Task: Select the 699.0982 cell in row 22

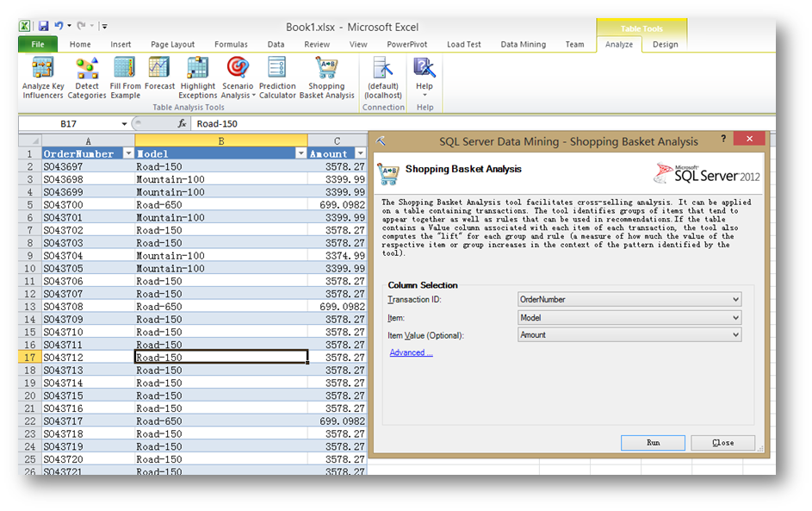Action: pos(338,421)
